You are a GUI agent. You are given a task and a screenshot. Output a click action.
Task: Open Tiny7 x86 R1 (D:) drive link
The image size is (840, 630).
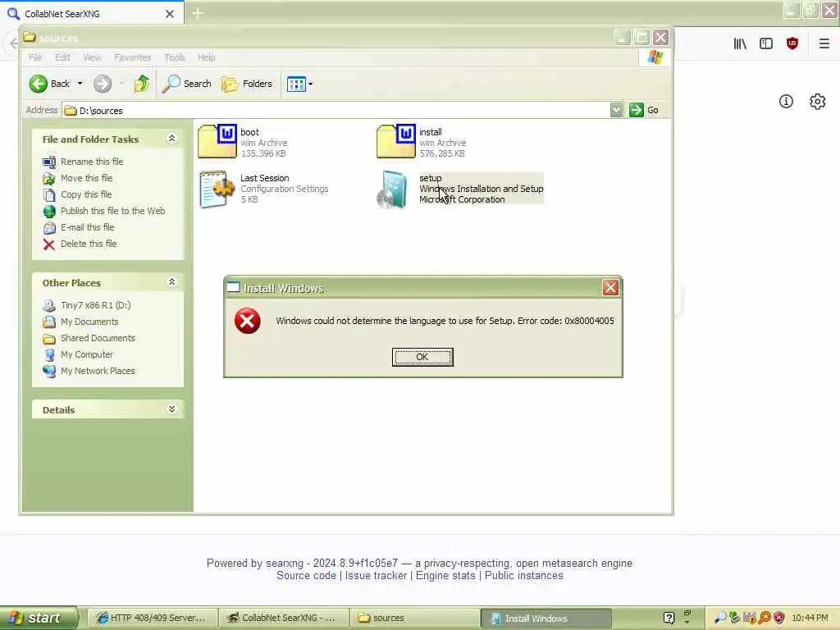click(95, 305)
